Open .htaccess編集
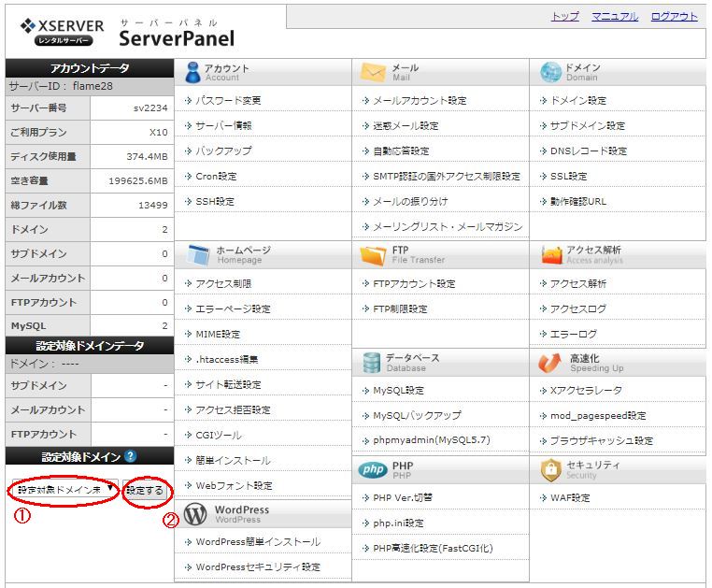The image size is (712, 588). [x=226, y=359]
